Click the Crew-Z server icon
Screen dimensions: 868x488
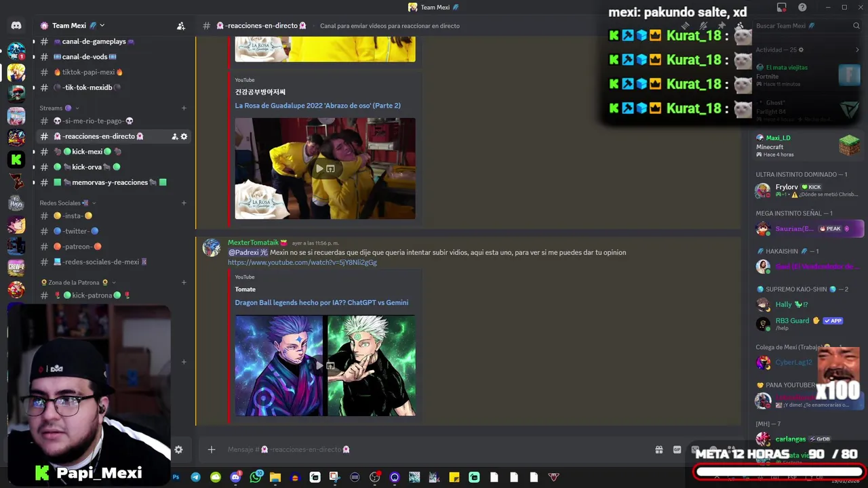(16, 268)
